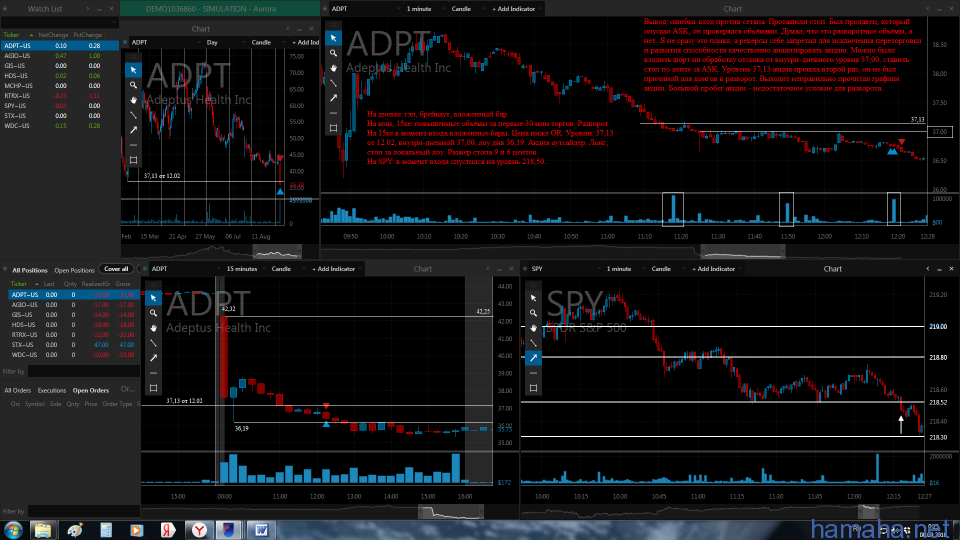Select horizontal line tool in SPY chart

(533, 373)
